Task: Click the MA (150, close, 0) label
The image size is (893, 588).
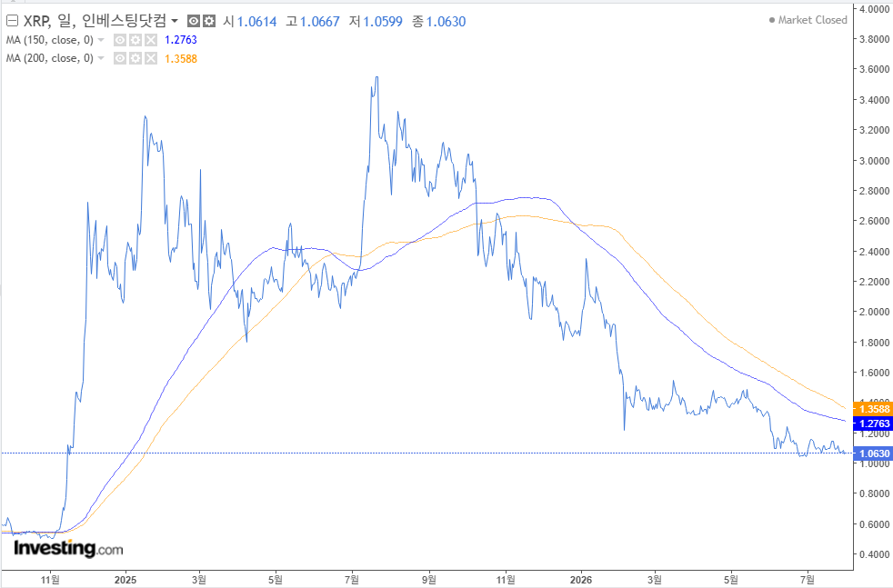Action: pos(49,40)
